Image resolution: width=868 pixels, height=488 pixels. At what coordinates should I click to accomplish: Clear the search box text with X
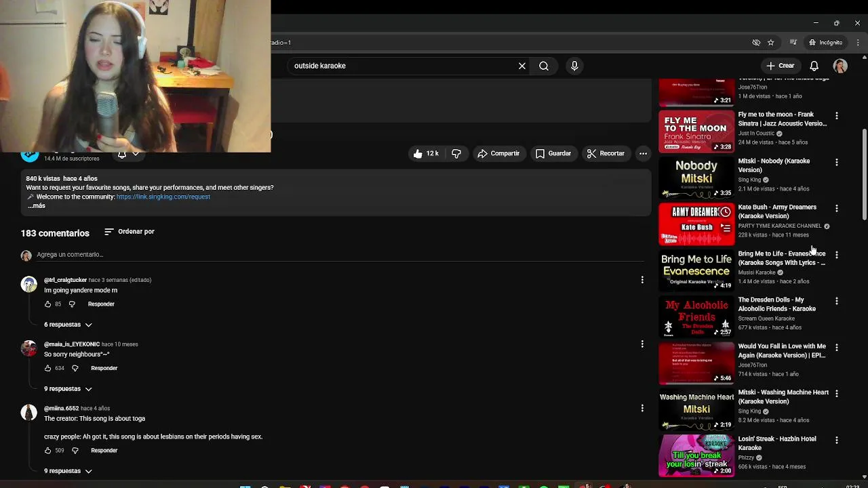(x=522, y=66)
